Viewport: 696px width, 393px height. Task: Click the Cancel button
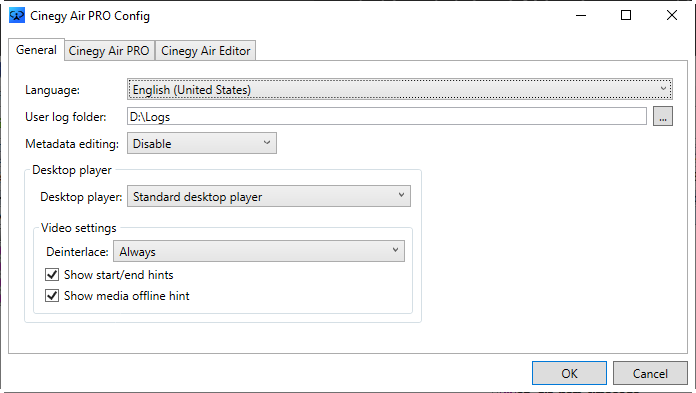pos(650,373)
